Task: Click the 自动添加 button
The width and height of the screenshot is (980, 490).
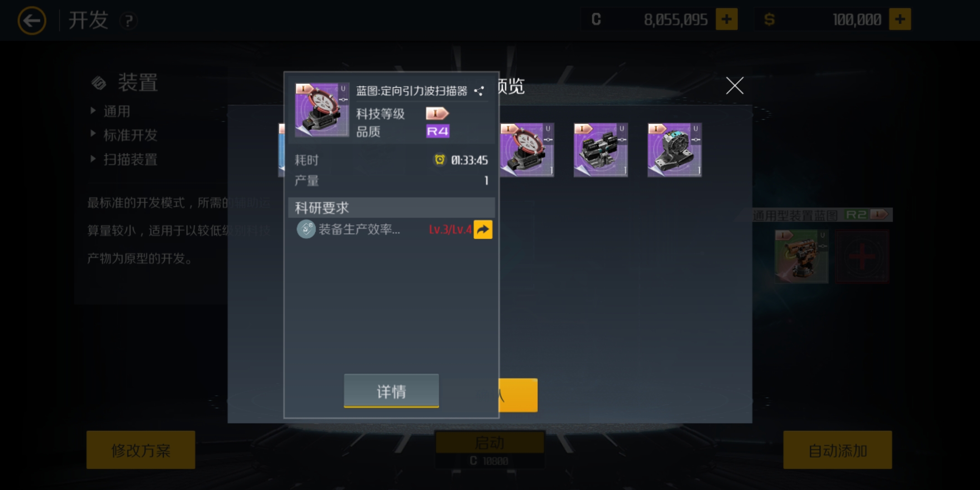Action: tap(838, 450)
